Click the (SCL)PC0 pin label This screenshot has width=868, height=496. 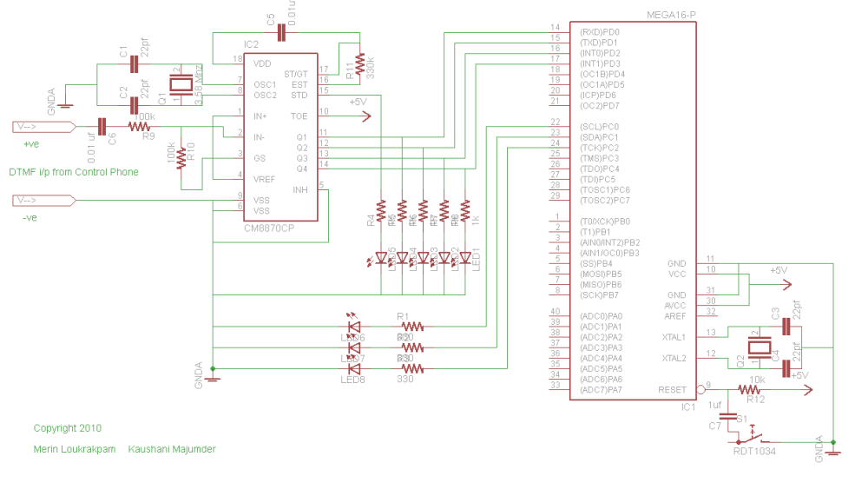[600, 127]
